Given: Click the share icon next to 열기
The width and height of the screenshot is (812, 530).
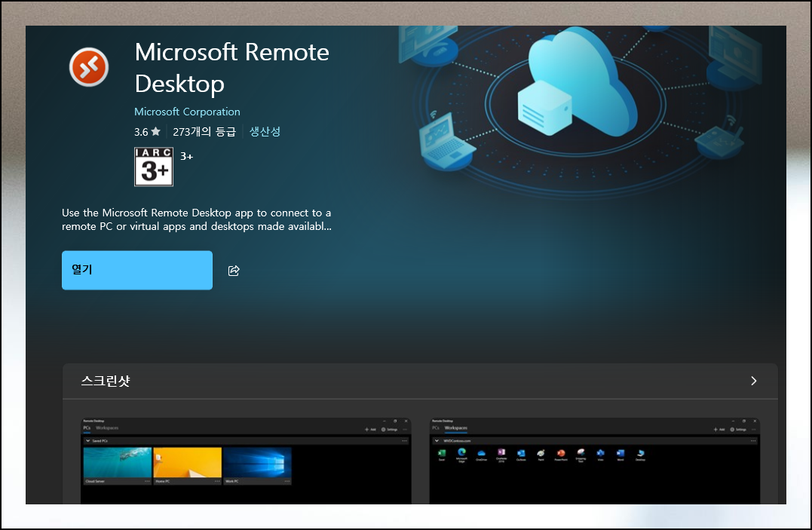Looking at the screenshot, I should click(234, 271).
